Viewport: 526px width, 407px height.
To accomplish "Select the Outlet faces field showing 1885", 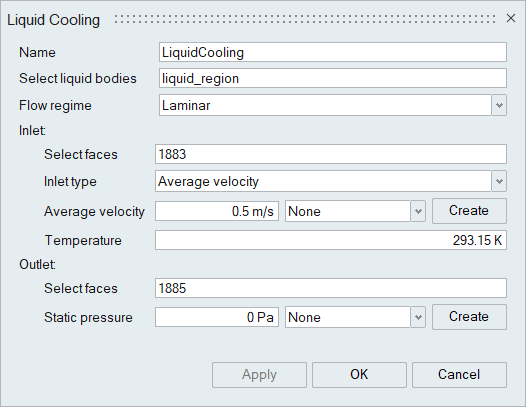I will click(x=331, y=288).
